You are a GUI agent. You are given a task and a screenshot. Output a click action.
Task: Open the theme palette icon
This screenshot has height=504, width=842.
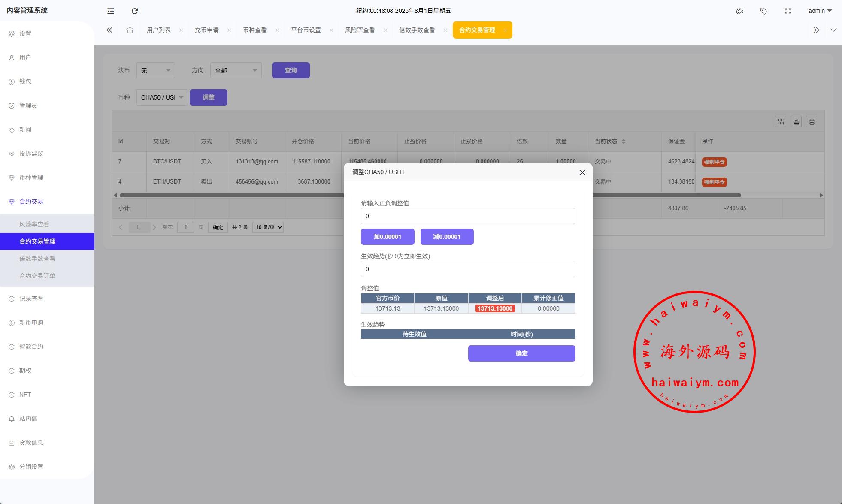click(739, 11)
